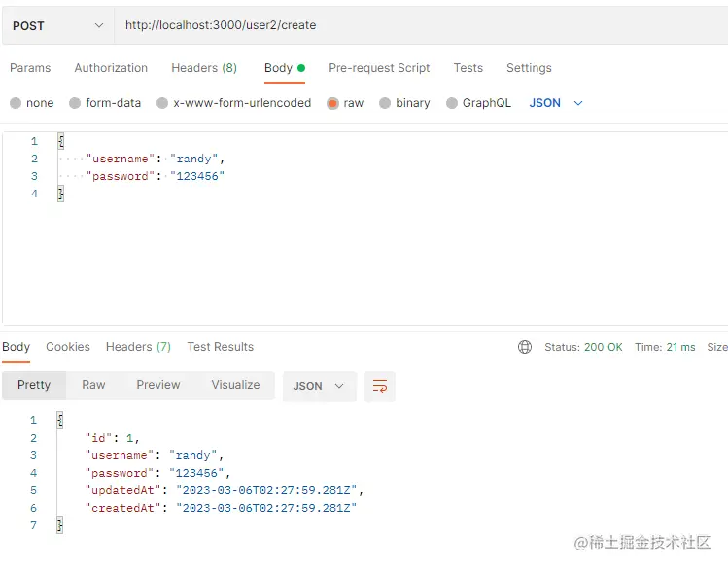Open the Pre-request Script tab
Viewport: 728px width, 568px height.
click(379, 68)
